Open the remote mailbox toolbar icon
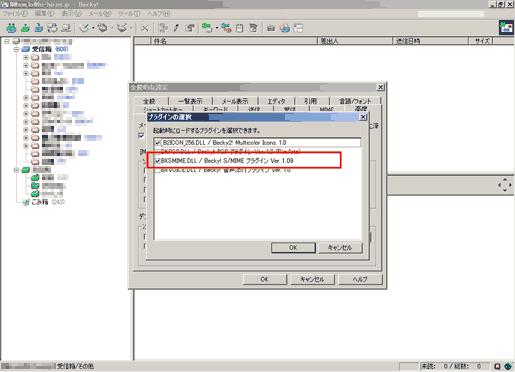This screenshot has width=515, height=372. point(66,28)
